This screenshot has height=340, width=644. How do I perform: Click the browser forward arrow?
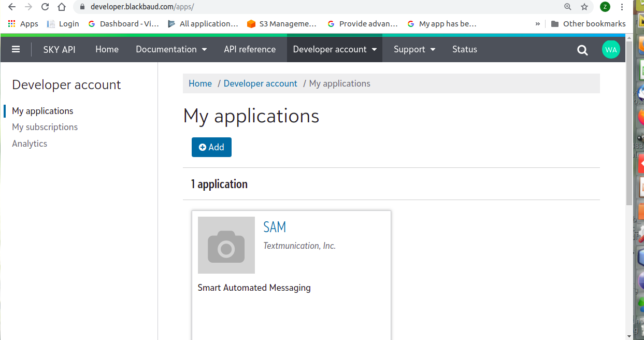28,7
